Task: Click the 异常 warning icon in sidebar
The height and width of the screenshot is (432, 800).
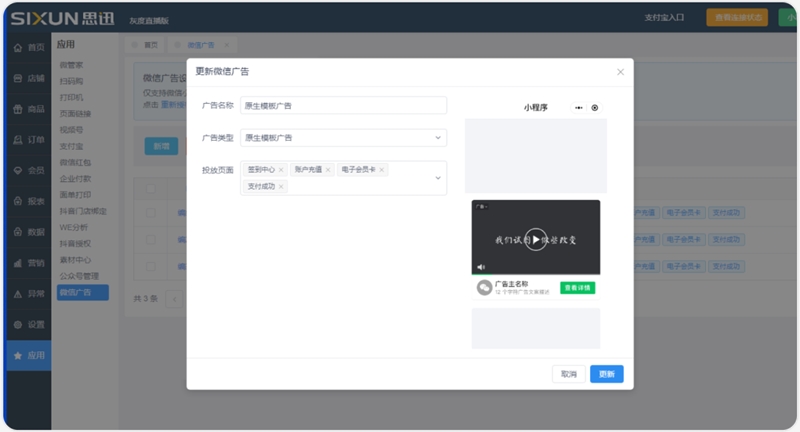Action: [17, 294]
